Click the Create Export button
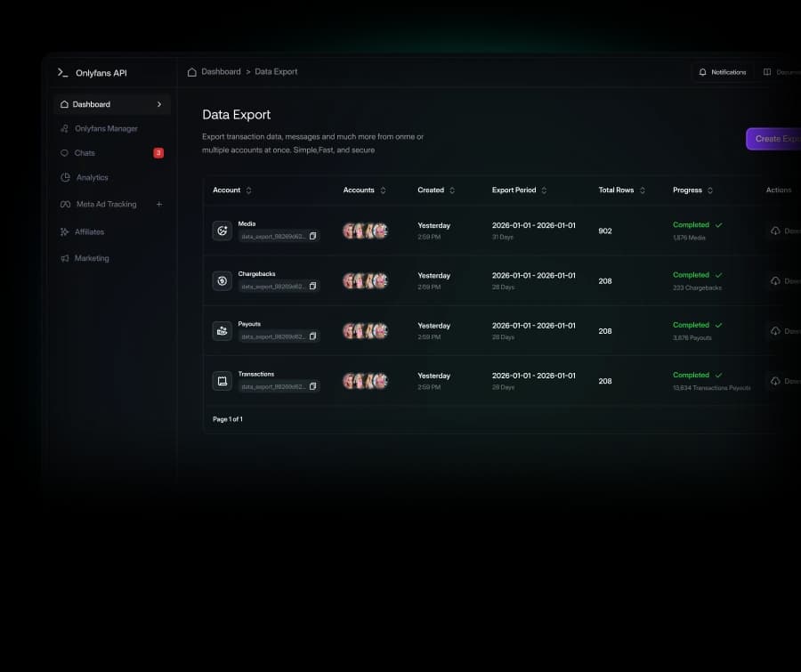 tap(773, 139)
